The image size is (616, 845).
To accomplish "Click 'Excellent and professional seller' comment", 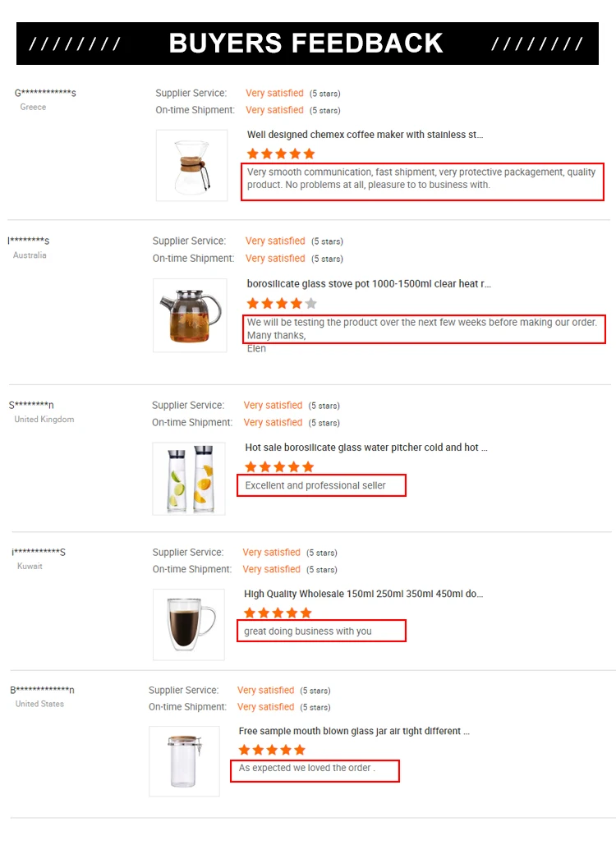I will [x=315, y=485].
